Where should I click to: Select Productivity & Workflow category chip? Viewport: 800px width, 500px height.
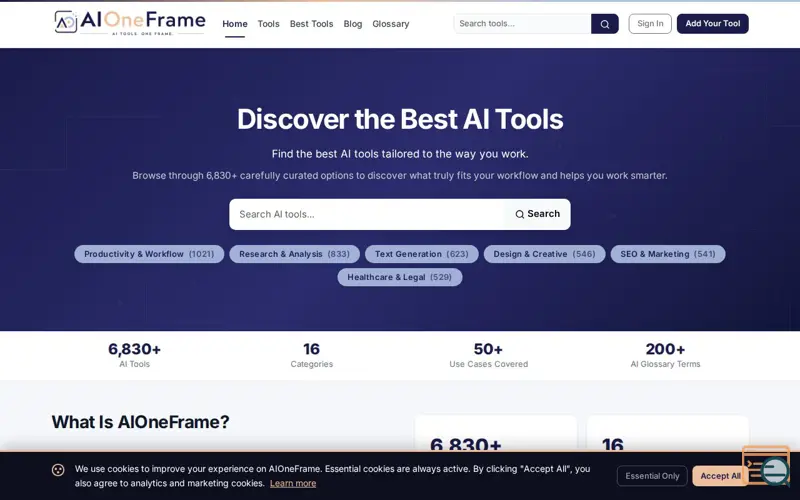point(149,254)
